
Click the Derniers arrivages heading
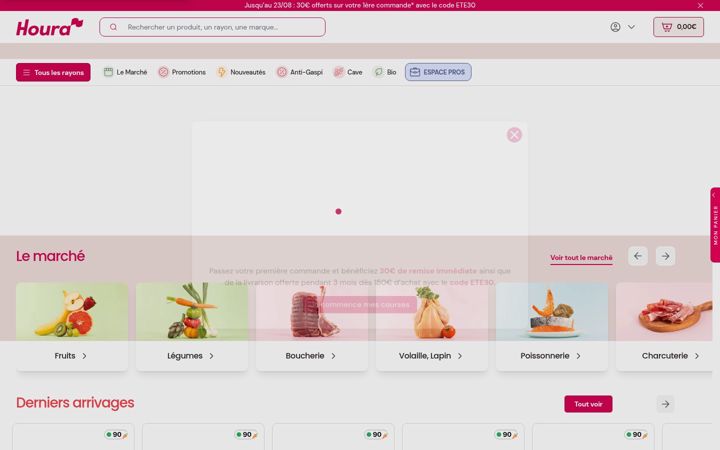75,403
